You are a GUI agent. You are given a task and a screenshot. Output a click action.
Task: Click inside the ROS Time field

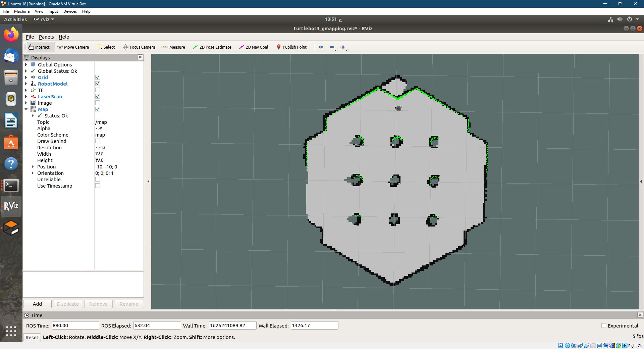(74, 325)
